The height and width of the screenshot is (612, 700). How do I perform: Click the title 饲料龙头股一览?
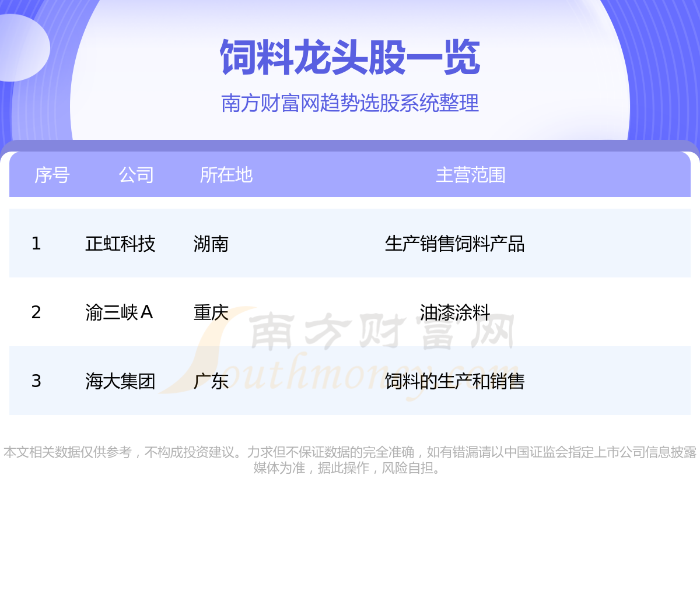(x=350, y=58)
